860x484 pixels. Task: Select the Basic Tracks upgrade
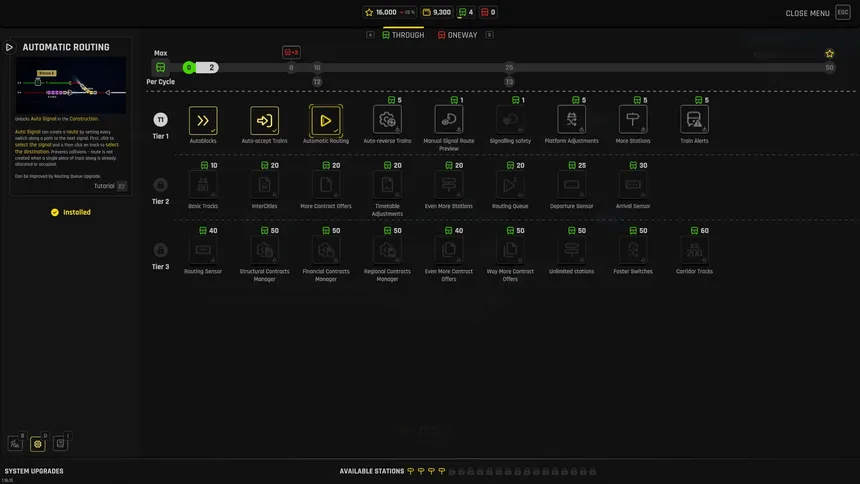[203, 185]
